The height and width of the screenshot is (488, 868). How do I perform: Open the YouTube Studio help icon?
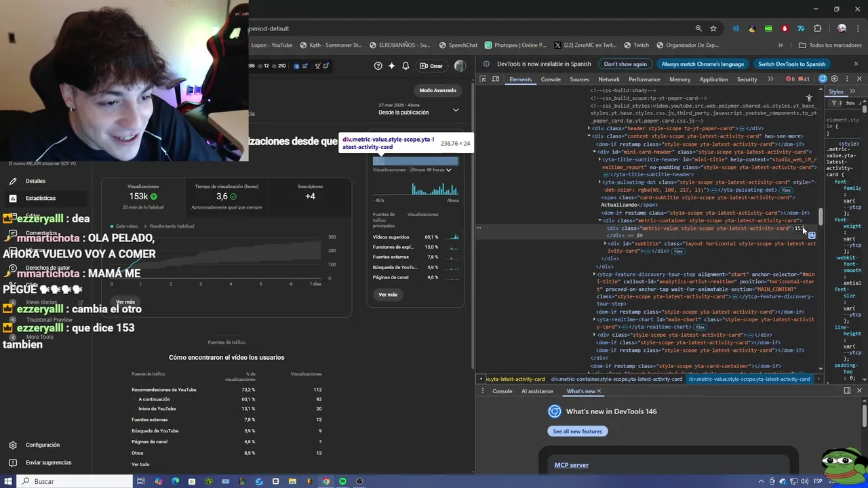[x=378, y=66]
